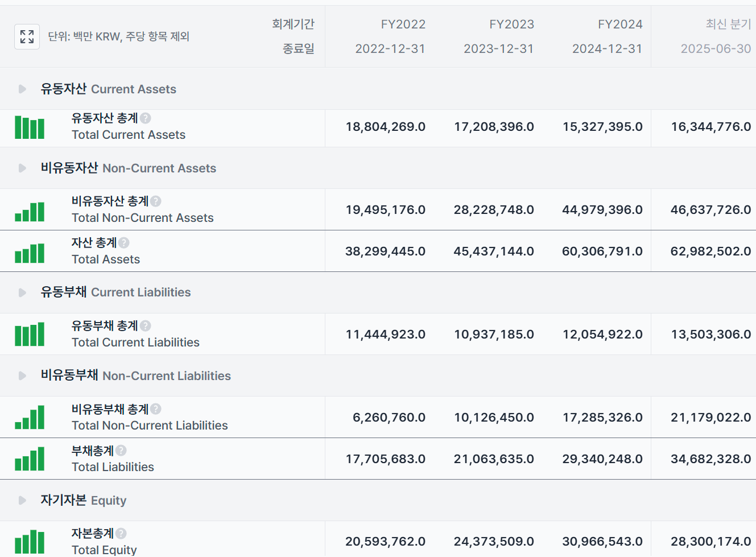Expand the Equity section arrow
This screenshot has width=756, height=557.
(22, 501)
